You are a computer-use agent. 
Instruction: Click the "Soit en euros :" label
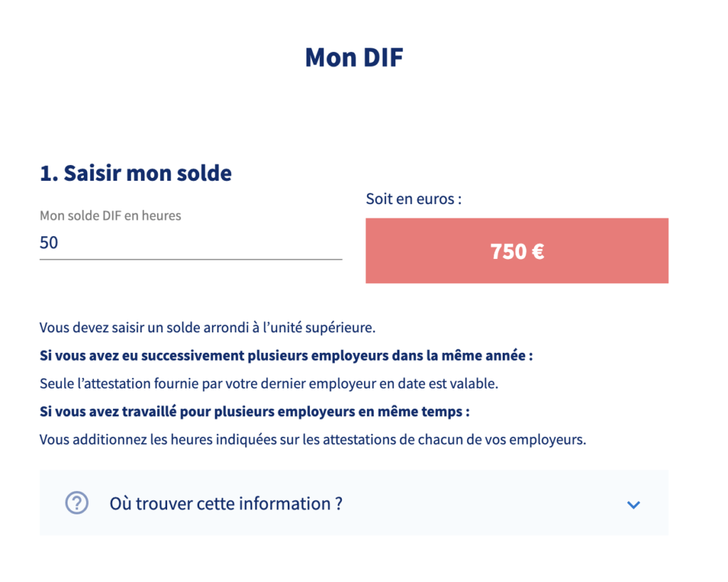(x=414, y=199)
